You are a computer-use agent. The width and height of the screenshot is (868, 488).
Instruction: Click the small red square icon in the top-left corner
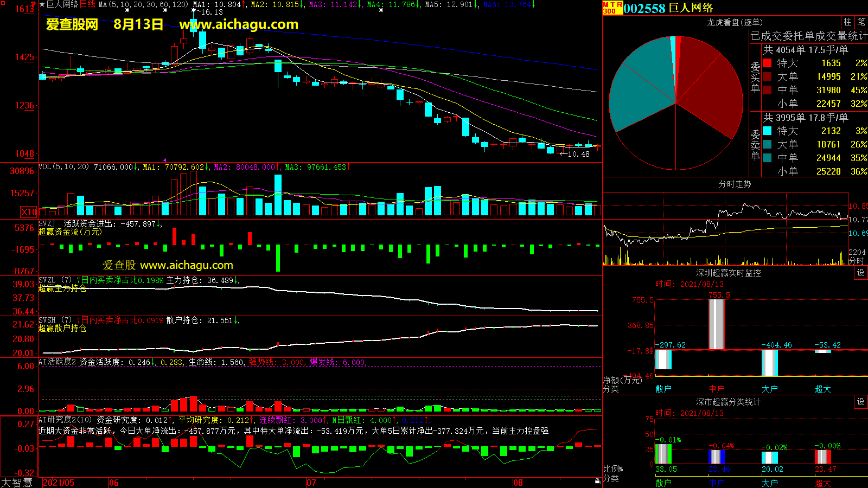click(2, 2)
